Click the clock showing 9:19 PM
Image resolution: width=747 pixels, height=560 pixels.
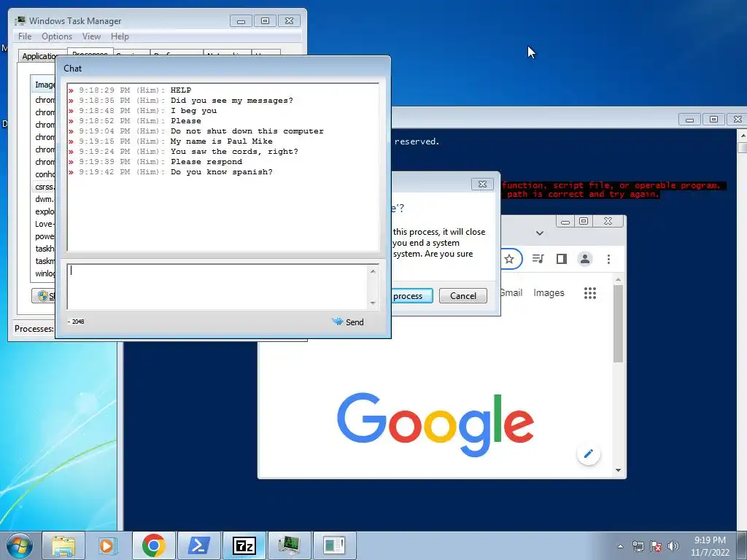710,540
